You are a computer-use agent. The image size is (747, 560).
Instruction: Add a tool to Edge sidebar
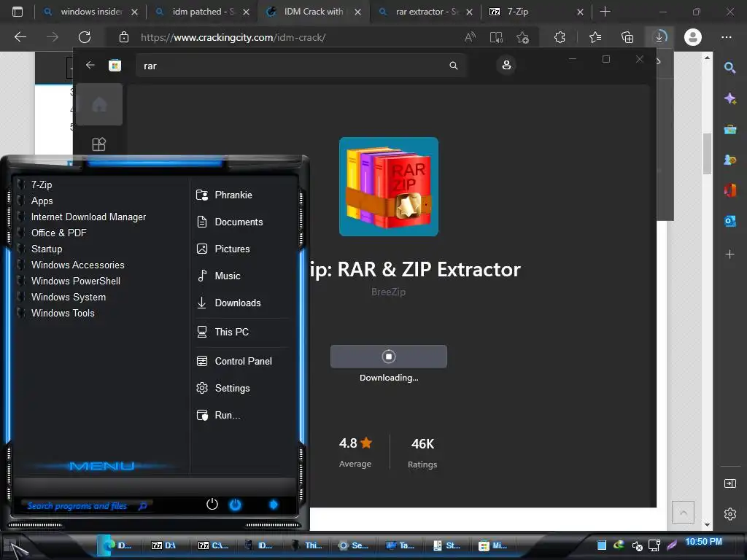click(x=729, y=254)
